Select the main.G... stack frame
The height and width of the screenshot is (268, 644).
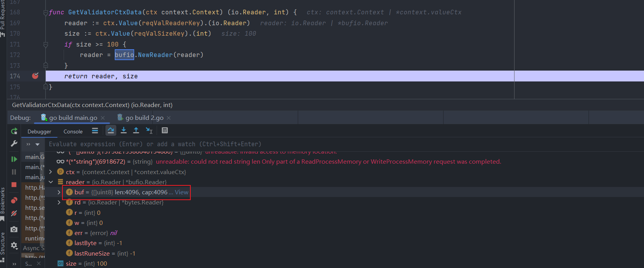33,157
